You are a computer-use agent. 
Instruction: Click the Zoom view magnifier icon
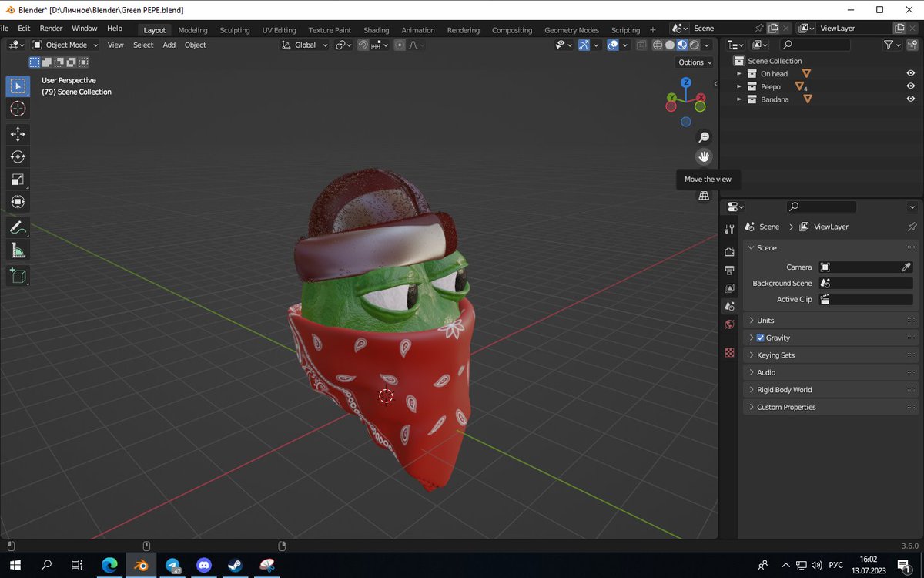704,137
